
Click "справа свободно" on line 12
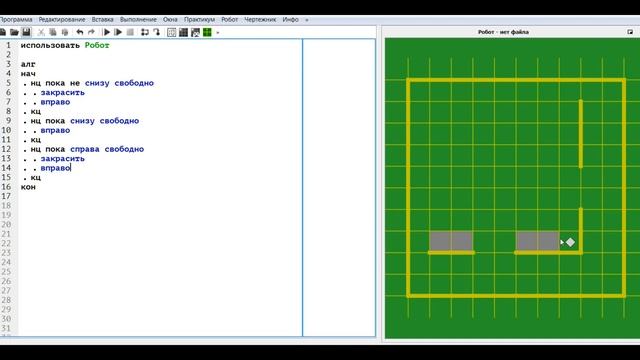pos(107,149)
